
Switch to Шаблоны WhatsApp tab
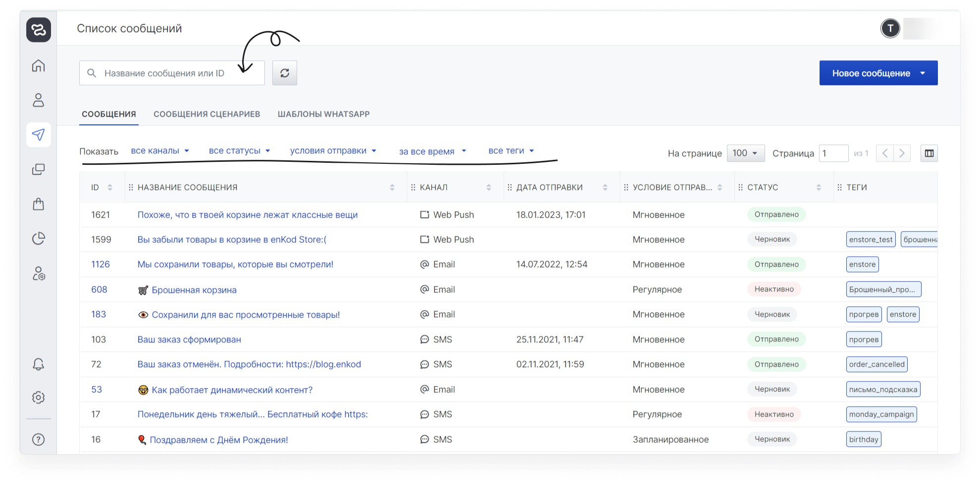coord(323,114)
